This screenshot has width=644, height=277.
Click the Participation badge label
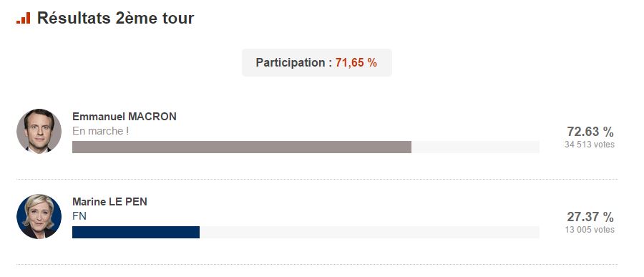[x=317, y=63]
